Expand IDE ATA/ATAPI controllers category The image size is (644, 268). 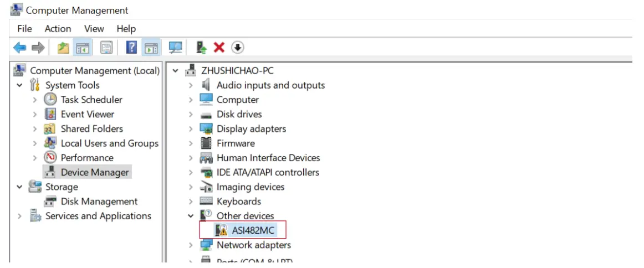coord(191,172)
